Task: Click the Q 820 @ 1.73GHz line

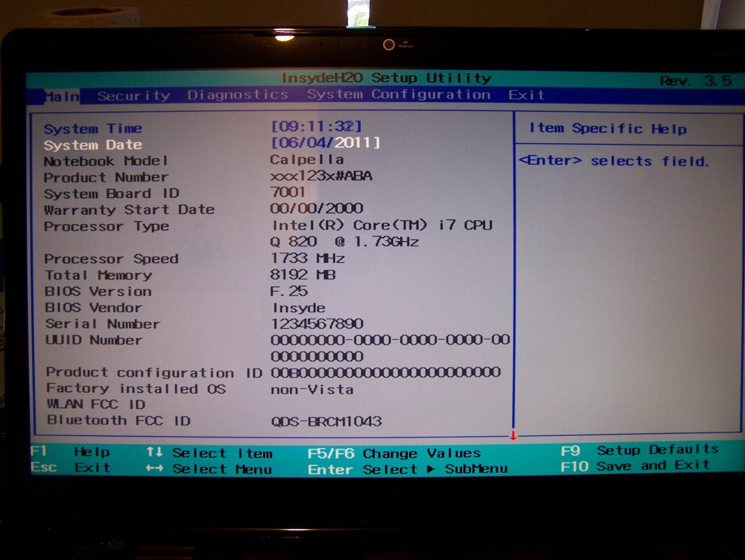Action: click(344, 242)
